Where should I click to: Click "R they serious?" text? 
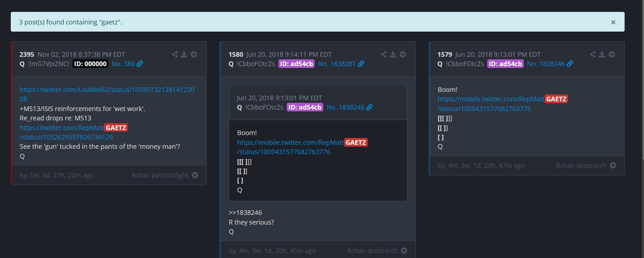(x=252, y=222)
